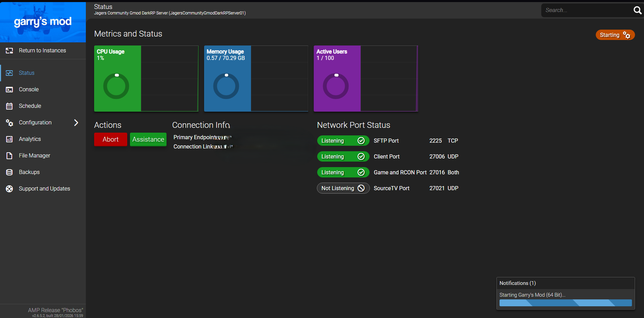
Task: Click the Return to Instances icon
Action: point(9,51)
